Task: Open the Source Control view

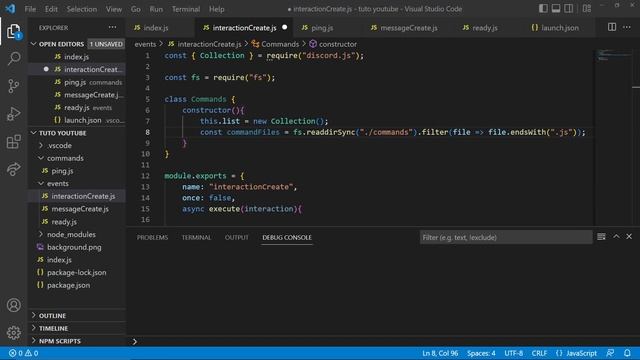Action: pyautogui.click(x=13, y=86)
